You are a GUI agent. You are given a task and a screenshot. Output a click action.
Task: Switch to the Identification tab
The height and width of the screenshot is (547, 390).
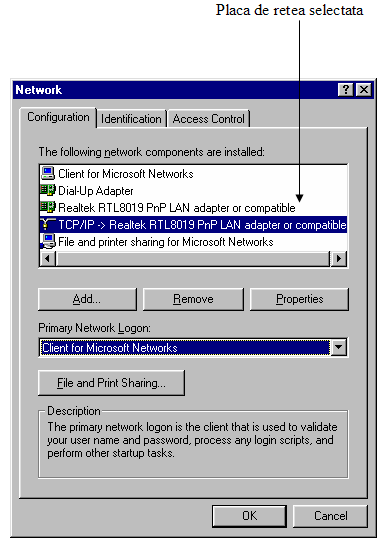131,119
